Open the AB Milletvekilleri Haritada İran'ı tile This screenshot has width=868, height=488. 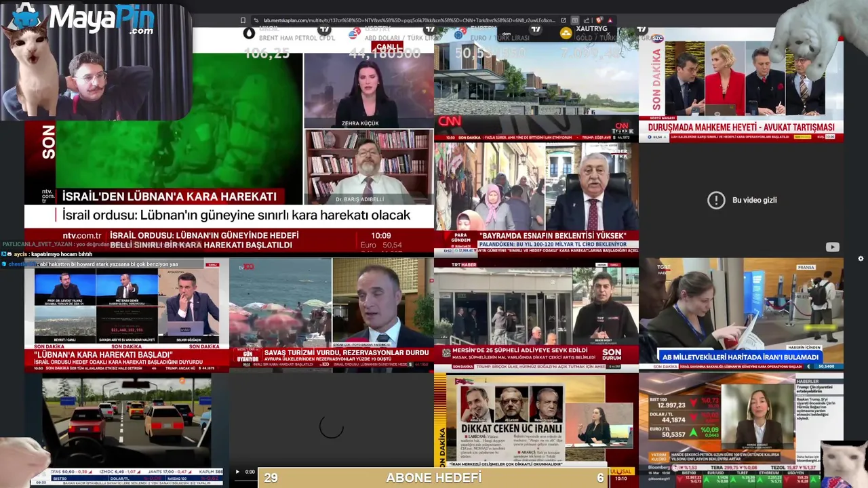(741, 314)
